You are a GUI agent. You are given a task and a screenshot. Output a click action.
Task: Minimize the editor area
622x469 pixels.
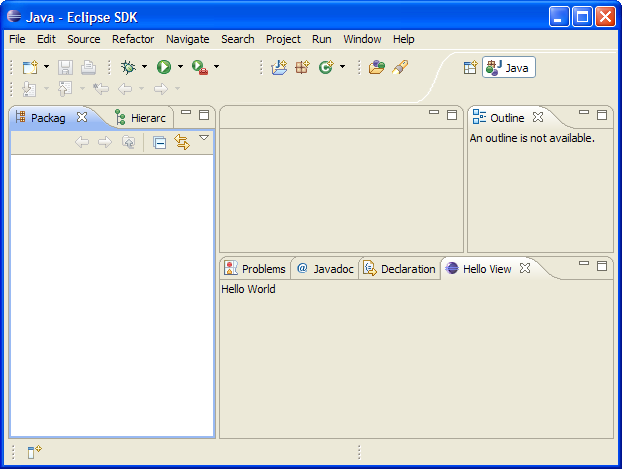pos(434,113)
